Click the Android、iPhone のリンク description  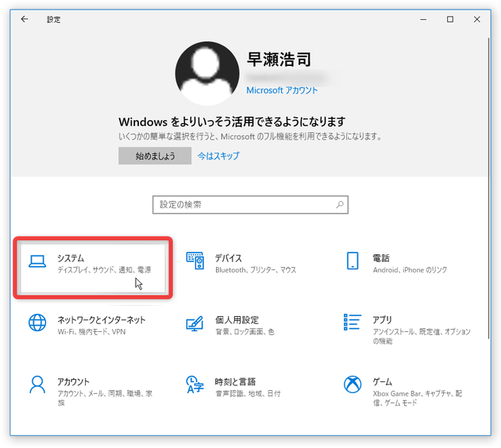(x=410, y=270)
